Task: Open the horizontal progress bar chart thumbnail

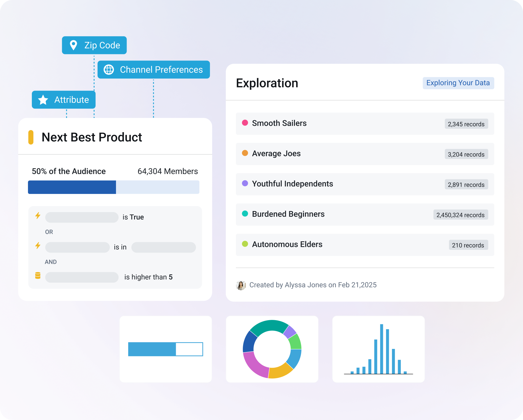Action: [165, 349]
